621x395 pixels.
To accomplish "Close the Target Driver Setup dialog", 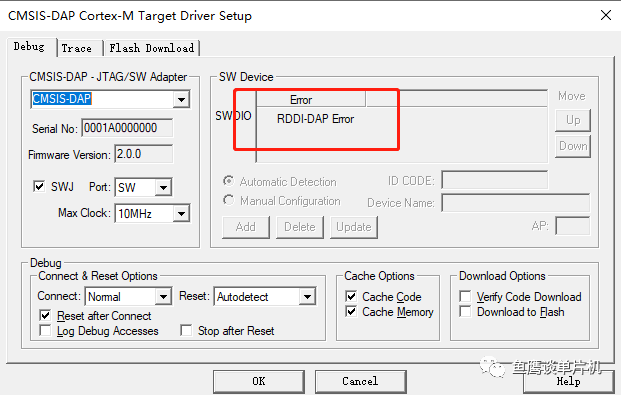I will (x=606, y=15).
